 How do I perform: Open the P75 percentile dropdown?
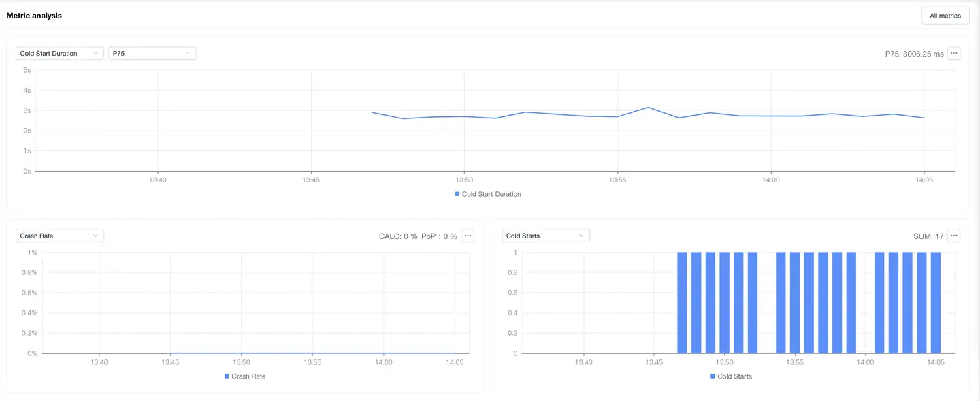pos(152,53)
